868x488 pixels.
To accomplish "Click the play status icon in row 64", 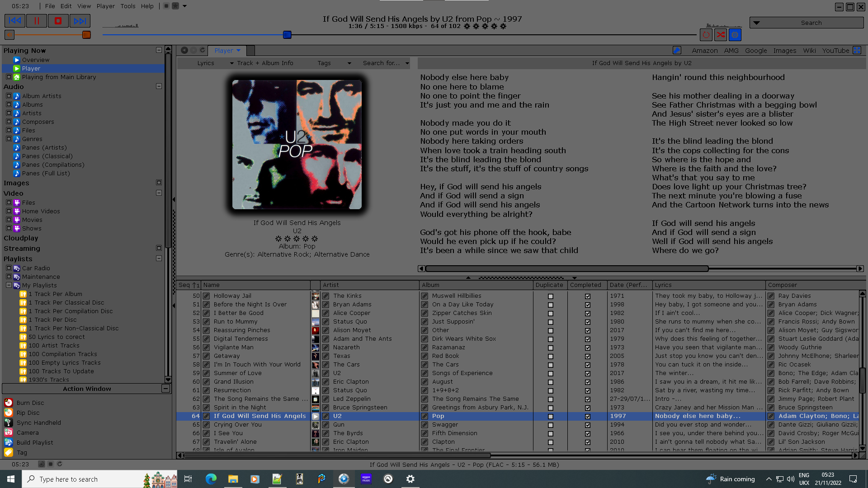I will pos(316,416).
